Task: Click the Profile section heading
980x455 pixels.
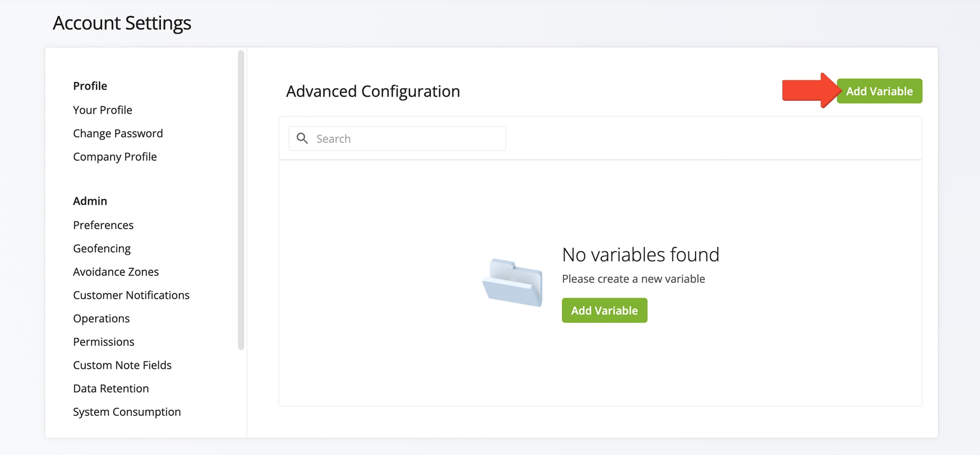Action: (x=90, y=86)
